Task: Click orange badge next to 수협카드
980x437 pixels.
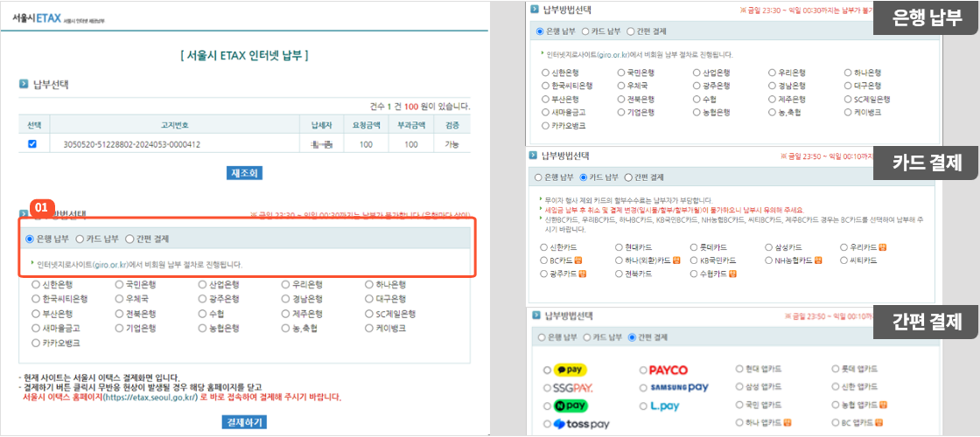Action: coord(732,274)
